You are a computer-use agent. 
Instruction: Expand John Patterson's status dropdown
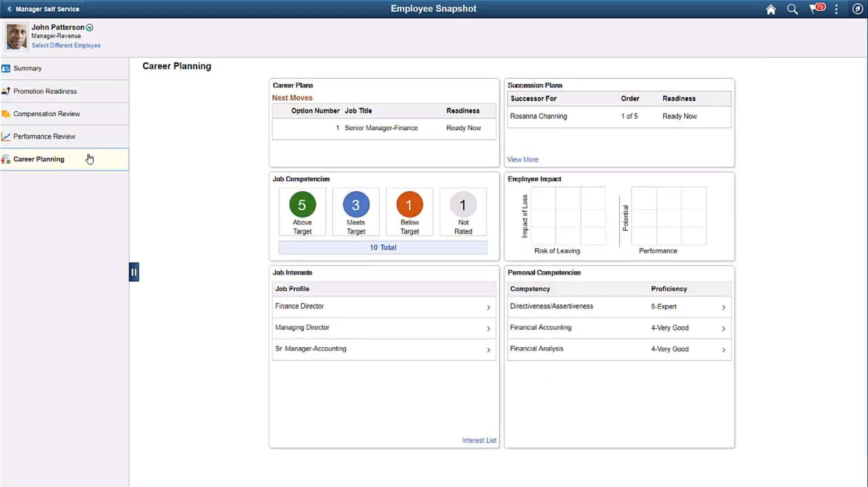[90, 27]
